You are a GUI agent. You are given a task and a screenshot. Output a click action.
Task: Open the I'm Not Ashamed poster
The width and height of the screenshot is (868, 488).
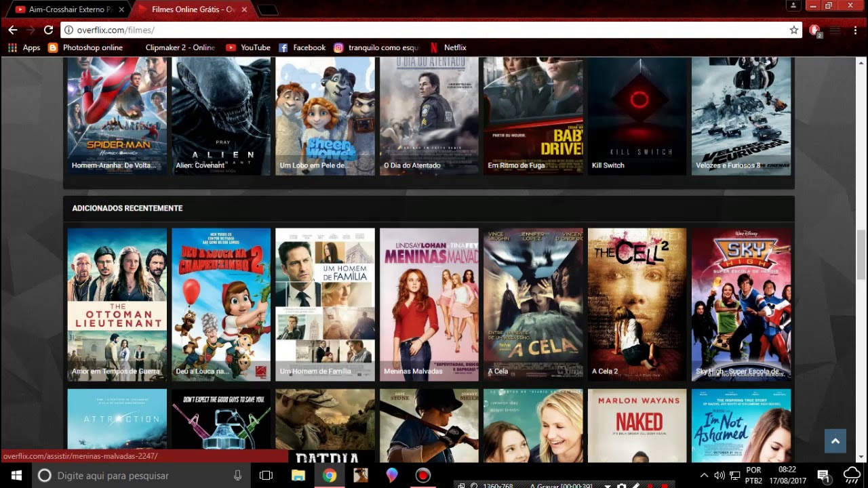point(741,426)
